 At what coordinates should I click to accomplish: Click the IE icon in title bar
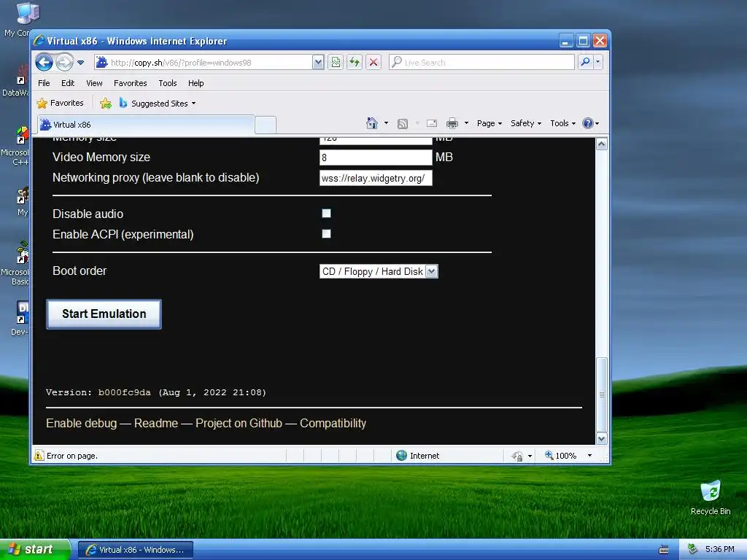tap(39, 41)
